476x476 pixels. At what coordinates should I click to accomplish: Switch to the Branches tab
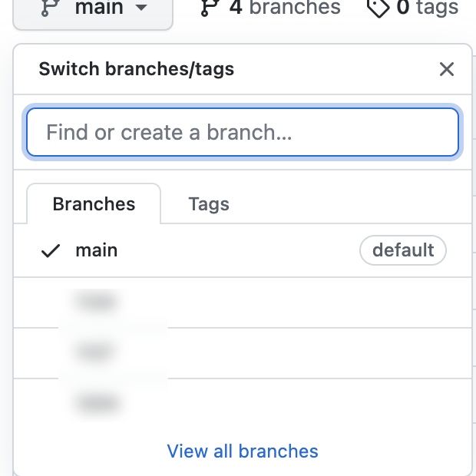tap(94, 203)
